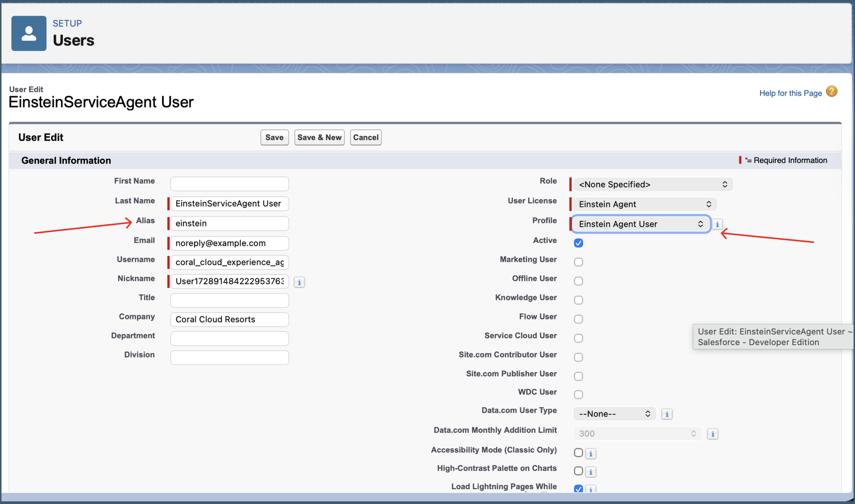Click info icon next to Profile dropdown

pos(717,224)
